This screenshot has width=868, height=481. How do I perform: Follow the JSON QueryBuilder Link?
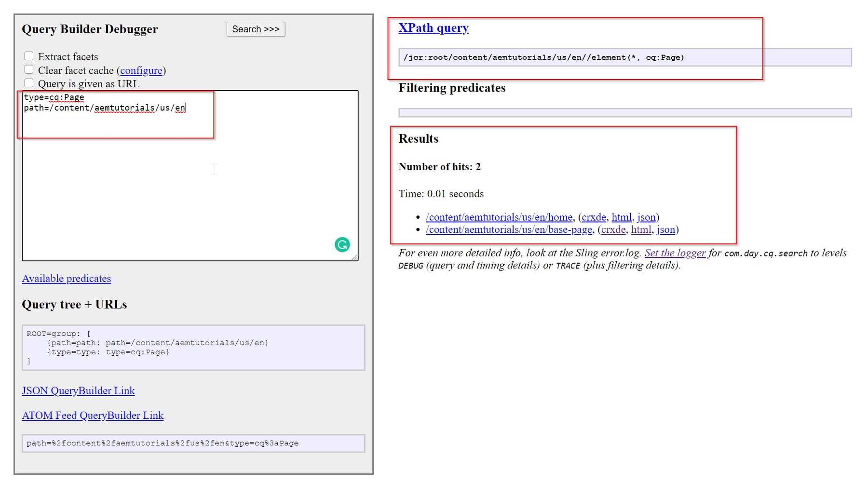[78, 390]
